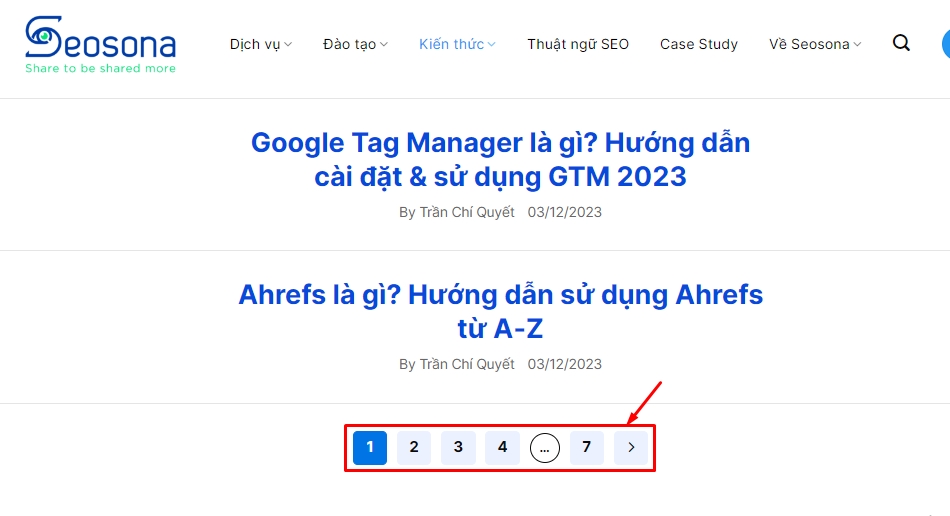Screen dimensions: 950x516
Task: Click the 03/12/2023 date under Ahrefs post
Action: (x=565, y=364)
